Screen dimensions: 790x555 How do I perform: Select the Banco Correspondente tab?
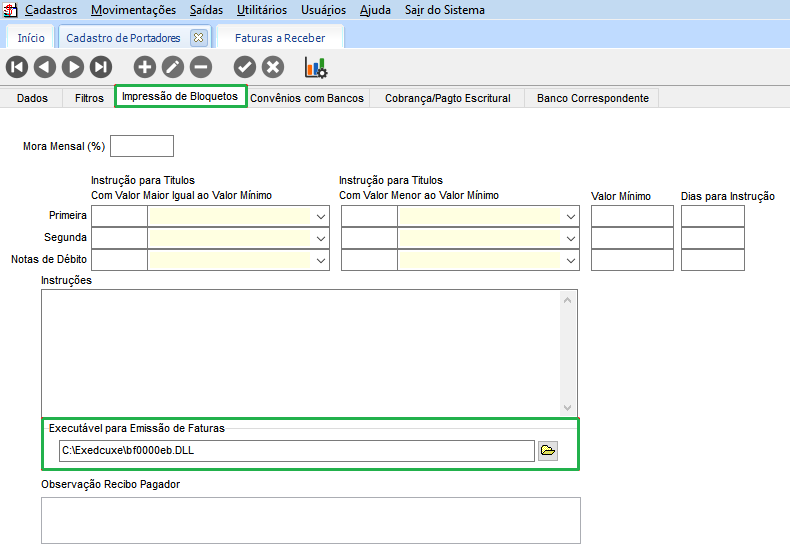[x=592, y=98]
